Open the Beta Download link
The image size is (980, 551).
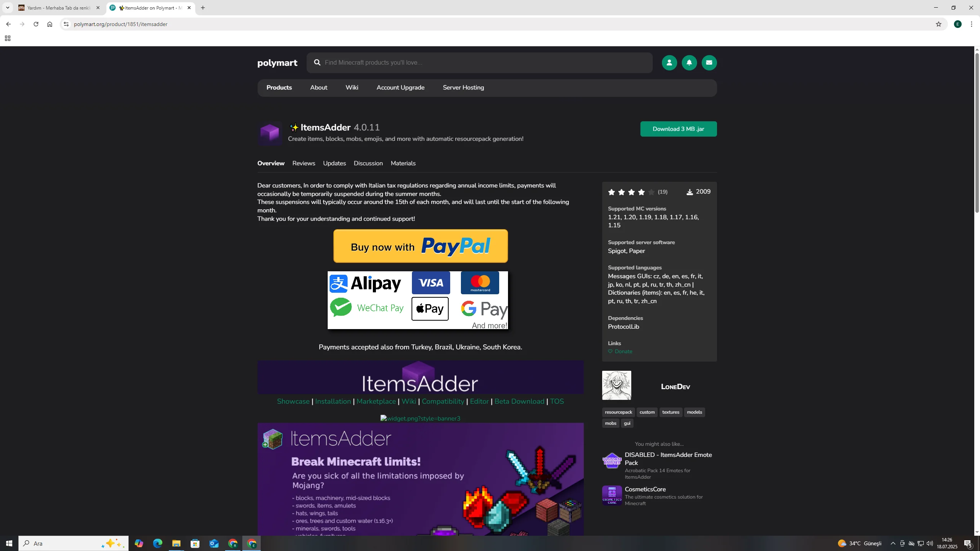(x=519, y=401)
